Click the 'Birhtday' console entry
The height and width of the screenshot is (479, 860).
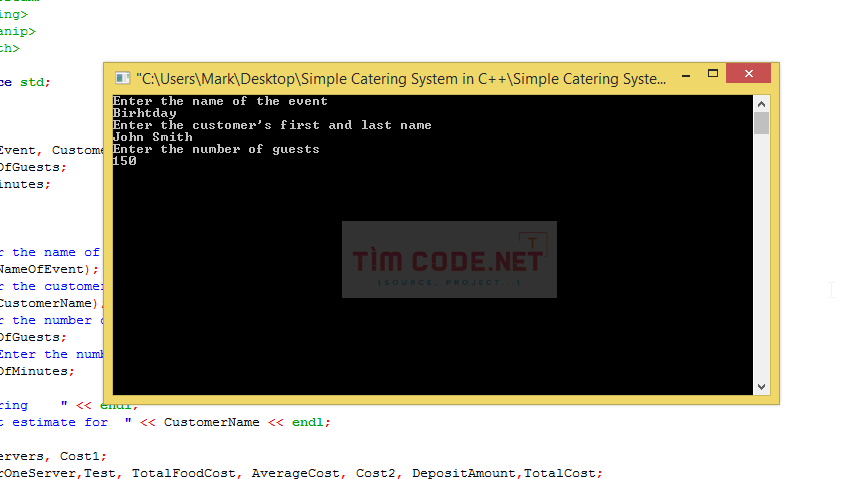pos(145,113)
